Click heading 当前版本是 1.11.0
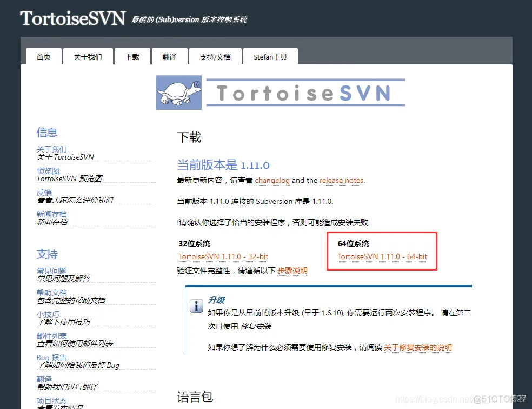 point(223,165)
